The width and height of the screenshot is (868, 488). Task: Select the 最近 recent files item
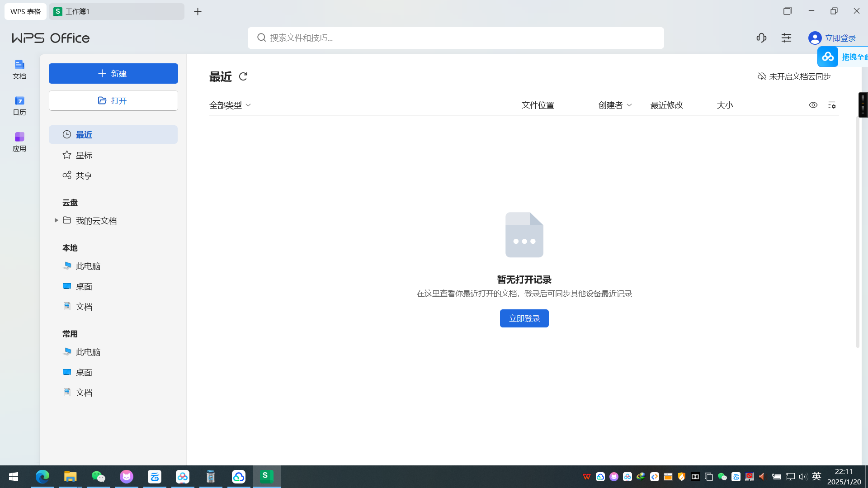pyautogui.click(x=113, y=135)
